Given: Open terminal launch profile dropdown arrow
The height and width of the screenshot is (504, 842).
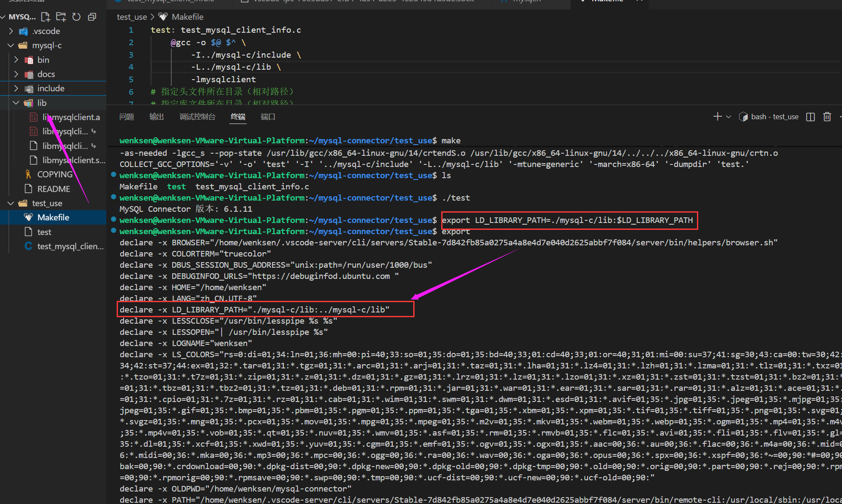Looking at the screenshot, I should click(728, 117).
